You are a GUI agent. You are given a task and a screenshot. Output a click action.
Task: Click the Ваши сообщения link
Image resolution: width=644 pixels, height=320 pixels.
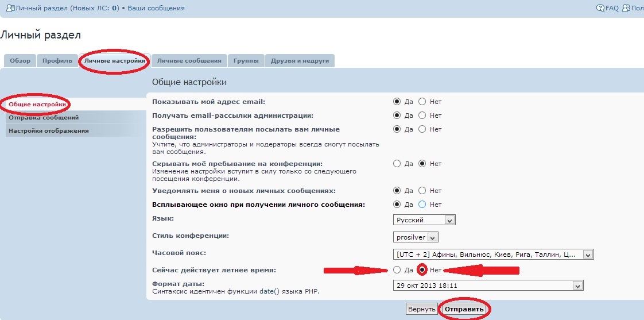pos(156,9)
